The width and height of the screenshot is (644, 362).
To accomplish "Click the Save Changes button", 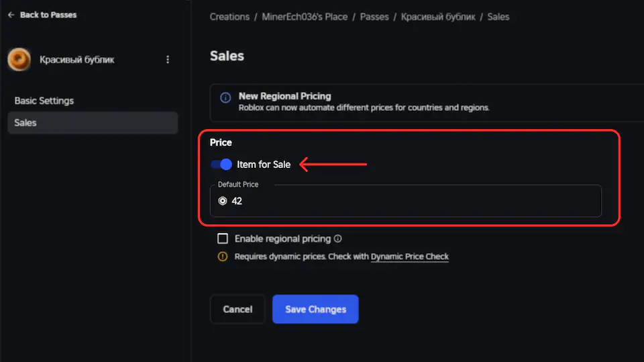I will tap(315, 310).
